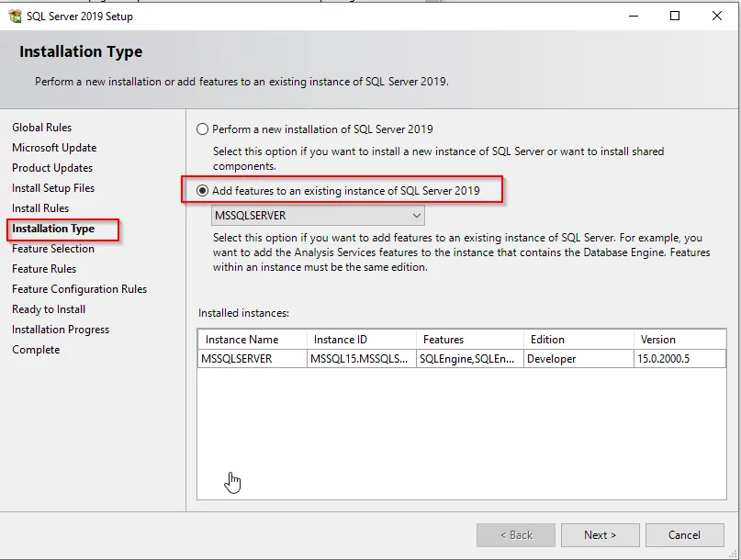Select Feature Configuration Rules step

[79, 289]
